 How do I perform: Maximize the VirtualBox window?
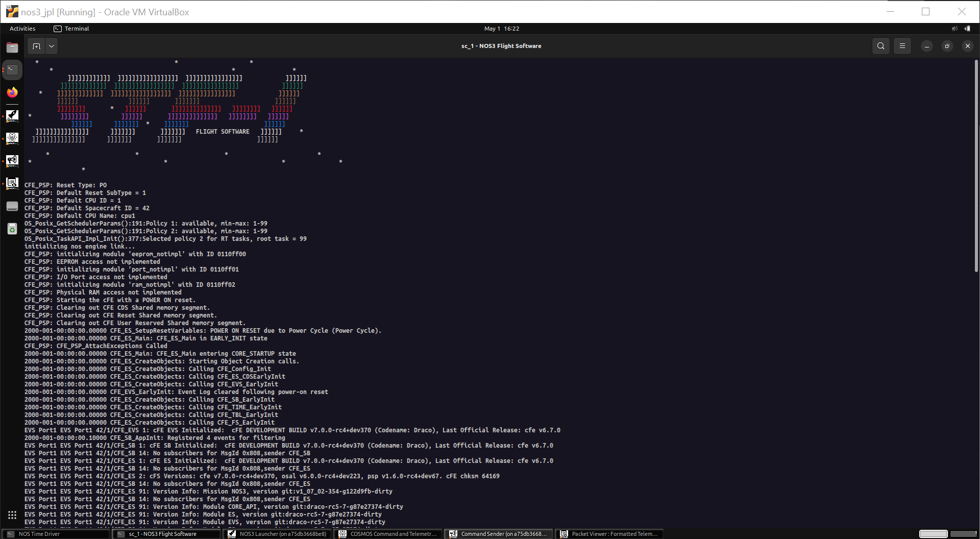pos(926,11)
